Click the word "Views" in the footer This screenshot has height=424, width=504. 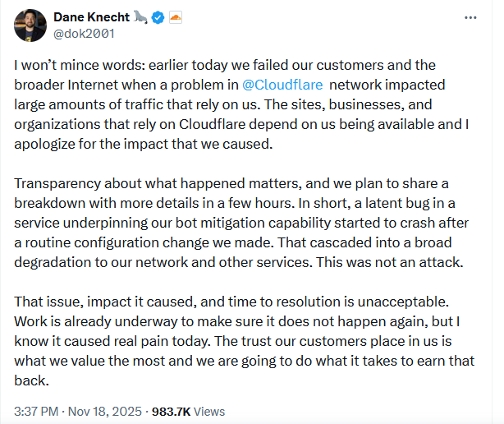click(208, 411)
